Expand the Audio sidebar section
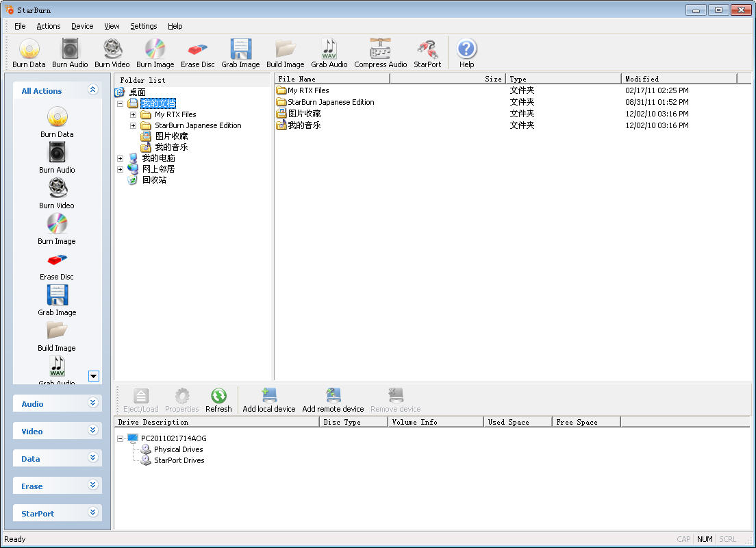This screenshot has width=756, height=548. [93, 403]
